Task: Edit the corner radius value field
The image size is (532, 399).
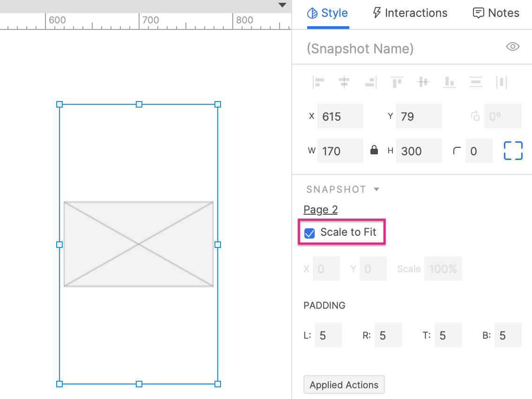Action: click(x=479, y=151)
